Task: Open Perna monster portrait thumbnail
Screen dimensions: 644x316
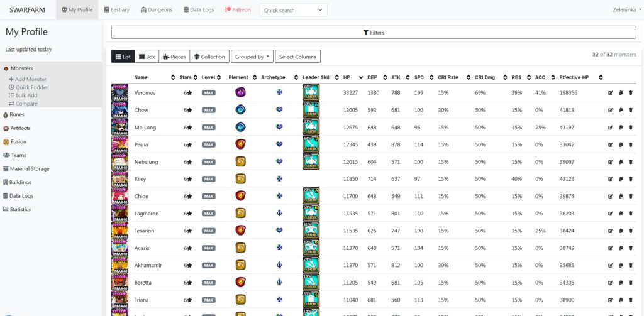Action: pos(119,144)
